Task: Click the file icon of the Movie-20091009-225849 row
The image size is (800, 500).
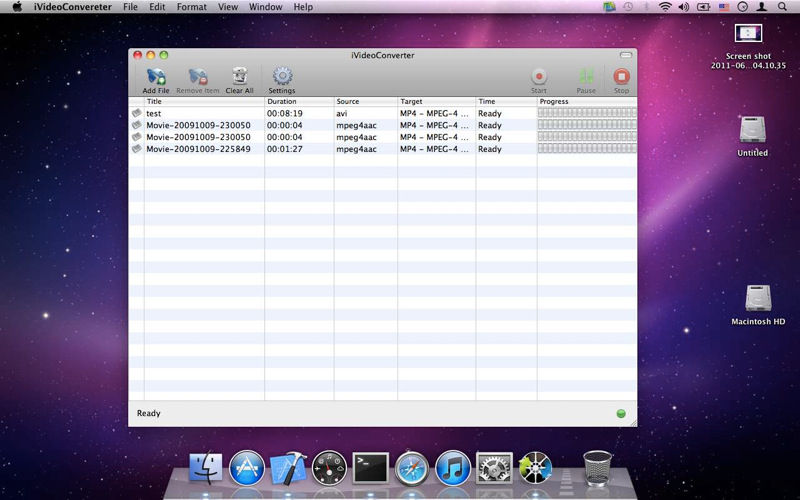Action: pyautogui.click(x=137, y=148)
